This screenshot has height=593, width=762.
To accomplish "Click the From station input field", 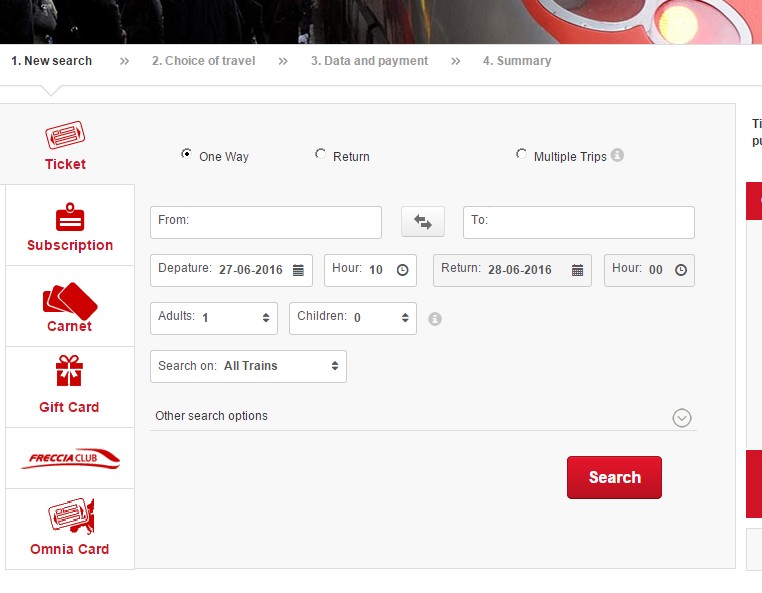I will pyautogui.click(x=266, y=222).
